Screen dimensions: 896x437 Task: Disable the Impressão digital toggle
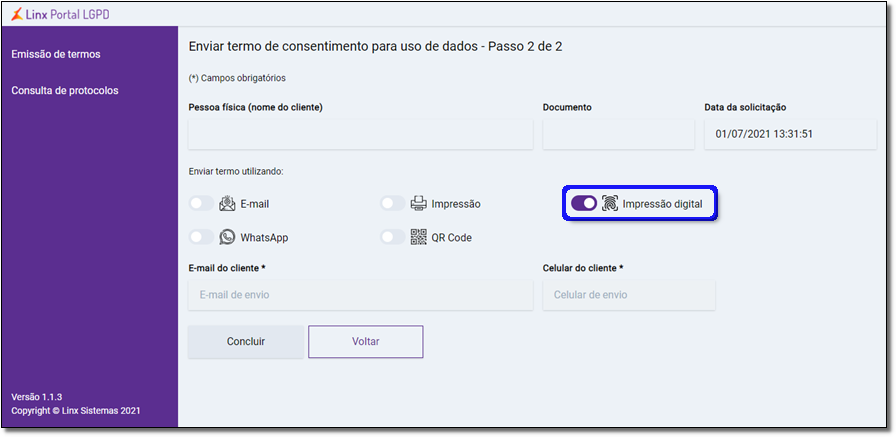click(584, 203)
